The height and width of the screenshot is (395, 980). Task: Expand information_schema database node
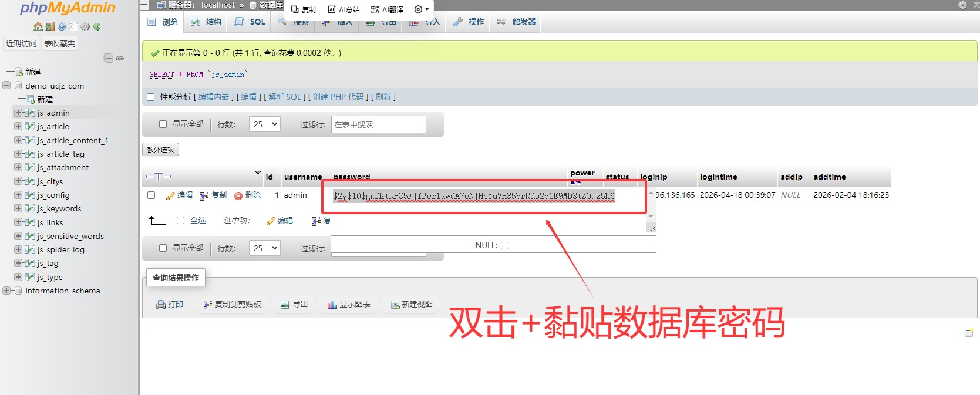tap(6, 291)
